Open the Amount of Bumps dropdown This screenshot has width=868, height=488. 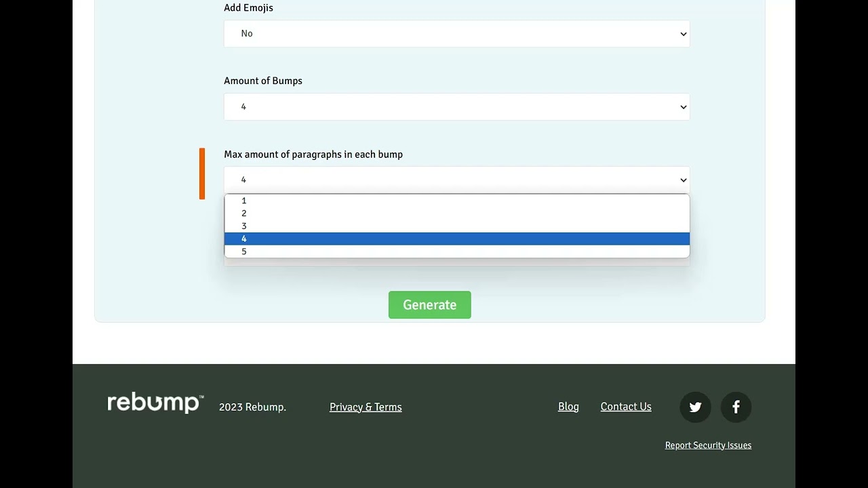coord(457,107)
